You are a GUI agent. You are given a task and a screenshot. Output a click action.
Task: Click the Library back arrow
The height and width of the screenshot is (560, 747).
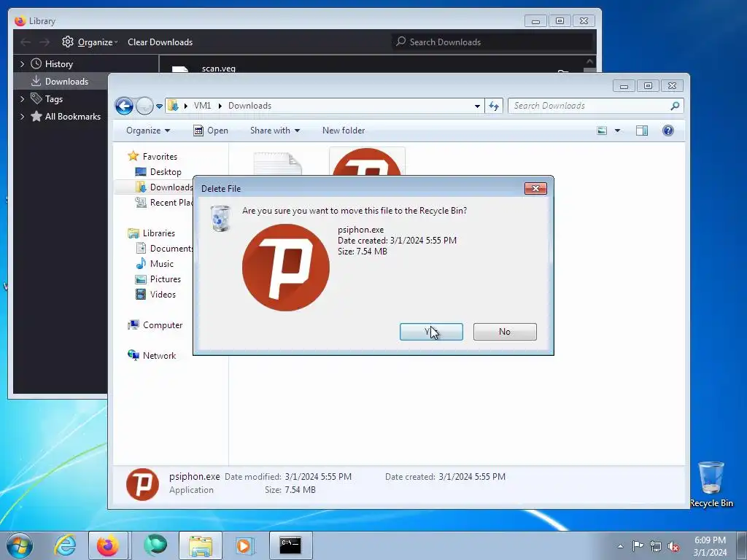tap(26, 42)
